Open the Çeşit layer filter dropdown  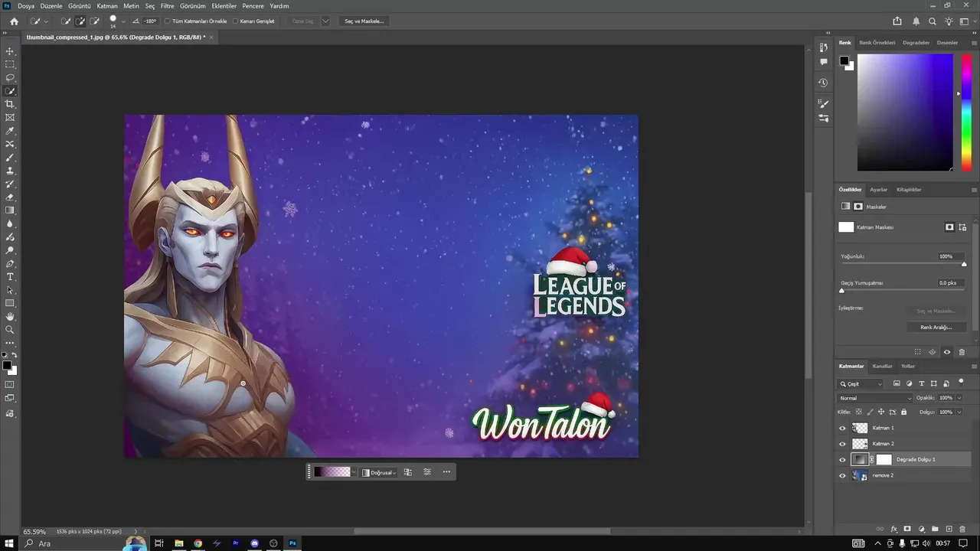861,384
